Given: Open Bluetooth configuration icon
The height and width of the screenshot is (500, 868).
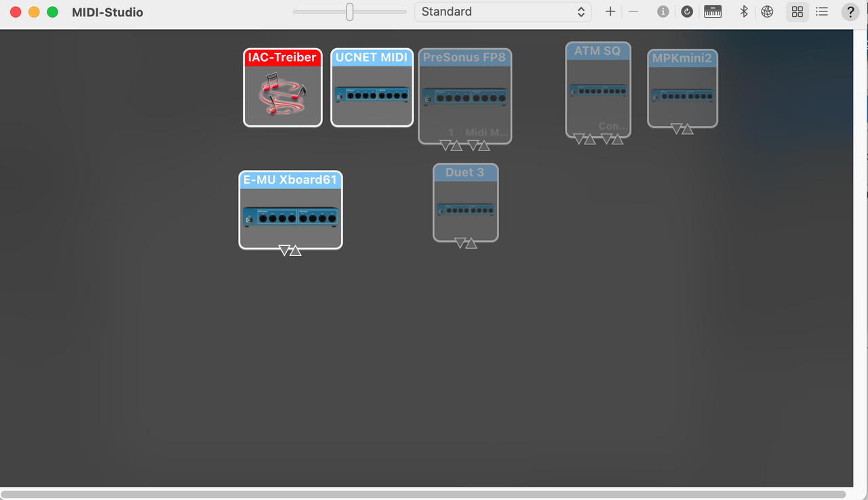Looking at the screenshot, I should coord(743,12).
